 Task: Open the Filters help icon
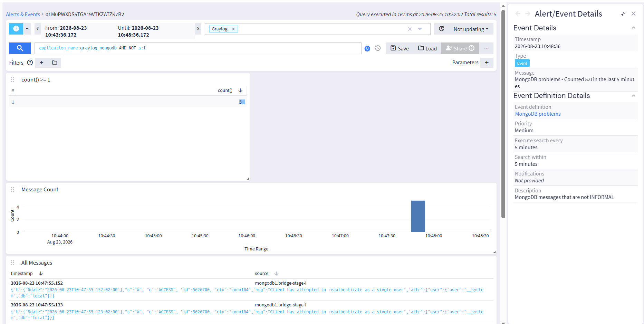pyautogui.click(x=30, y=63)
